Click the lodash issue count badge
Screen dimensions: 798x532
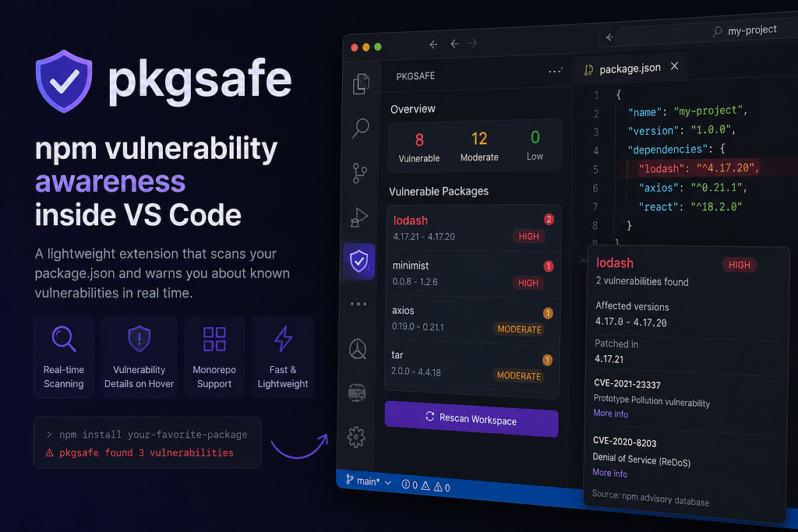click(x=549, y=219)
